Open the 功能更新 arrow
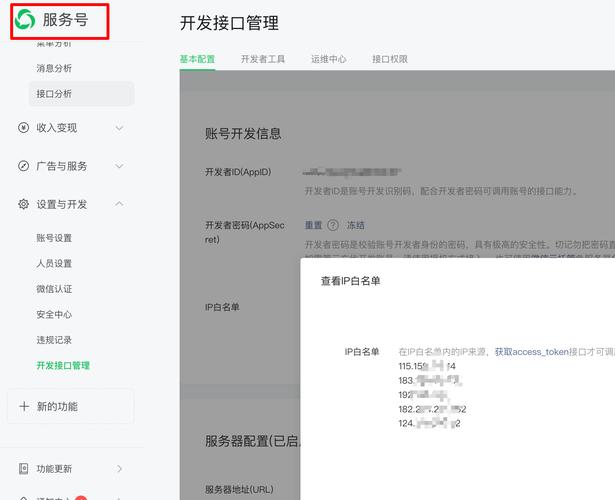The width and height of the screenshot is (615, 500). tap(119, 469)
